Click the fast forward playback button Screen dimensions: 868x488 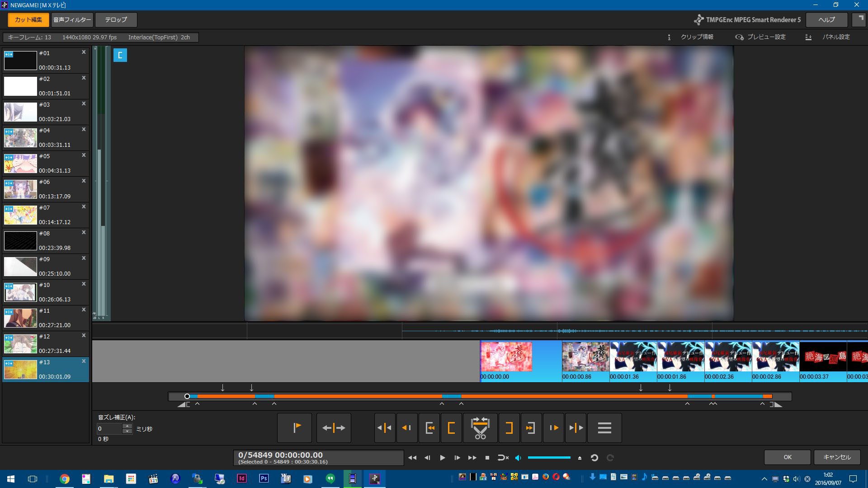(x=472, y=458)
